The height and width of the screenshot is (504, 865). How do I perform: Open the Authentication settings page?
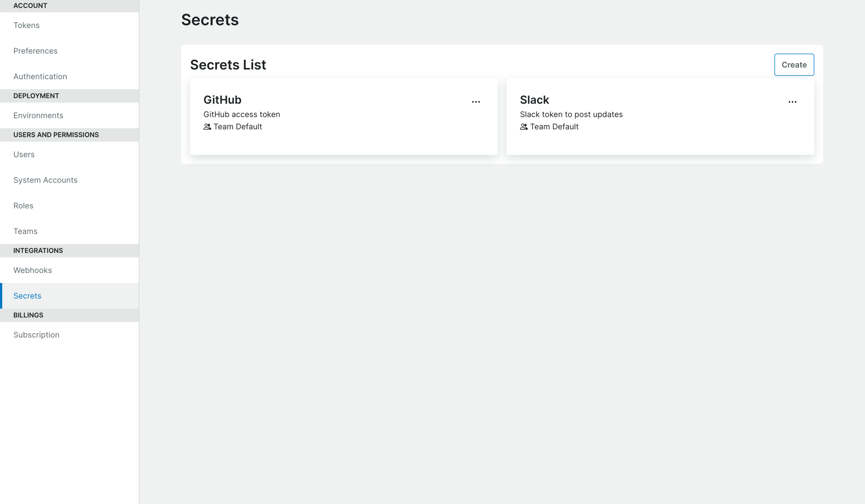tap(40, 76)
